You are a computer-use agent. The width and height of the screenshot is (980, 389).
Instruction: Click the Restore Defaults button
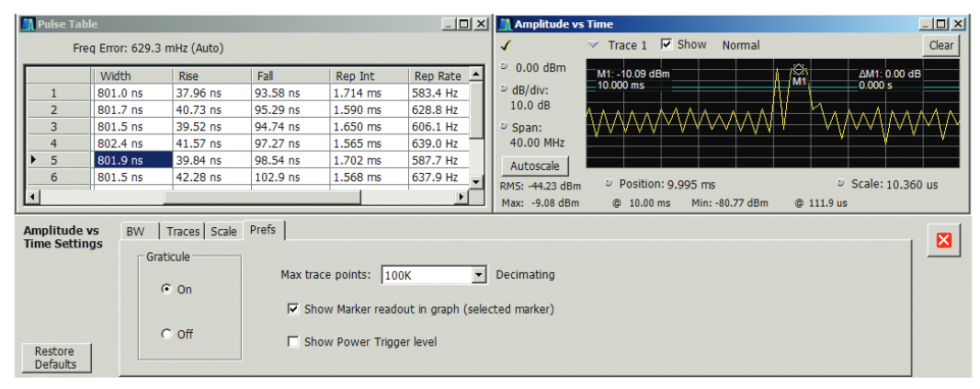[x=55, y=358]
